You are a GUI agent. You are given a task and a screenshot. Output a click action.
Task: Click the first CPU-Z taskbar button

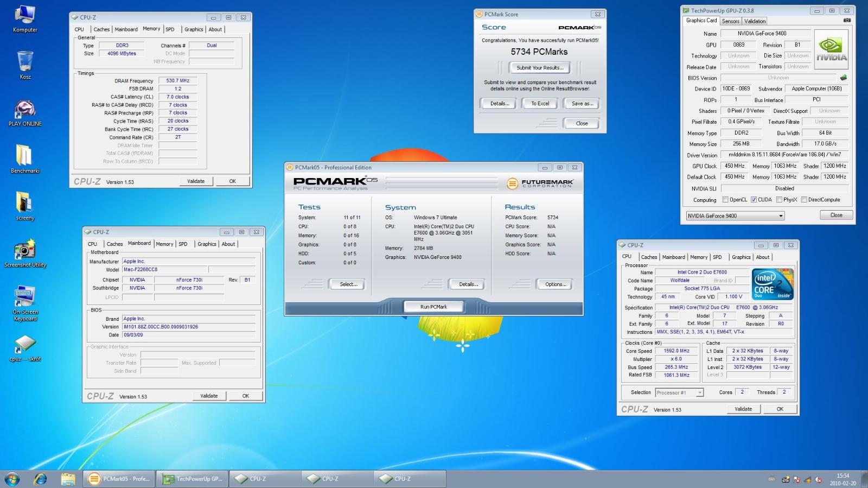[265, 479]
